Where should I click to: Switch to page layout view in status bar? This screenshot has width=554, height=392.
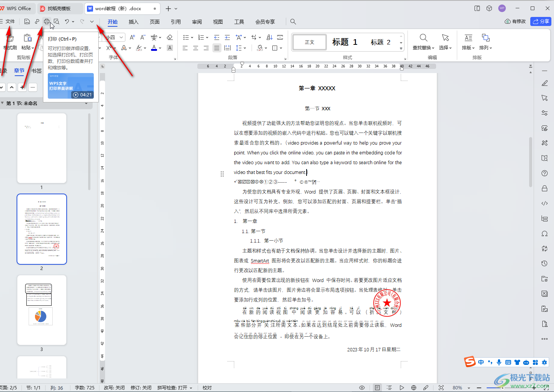(377, 387)
